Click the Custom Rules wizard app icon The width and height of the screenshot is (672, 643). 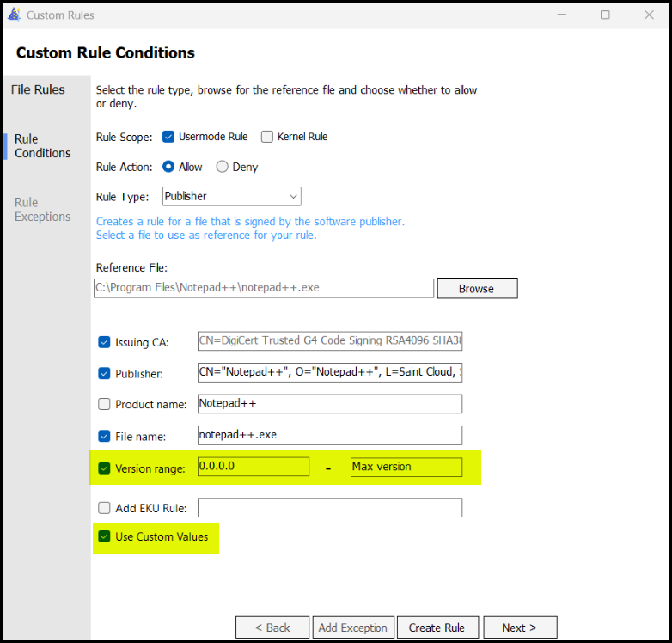click(x=14, y=15)
